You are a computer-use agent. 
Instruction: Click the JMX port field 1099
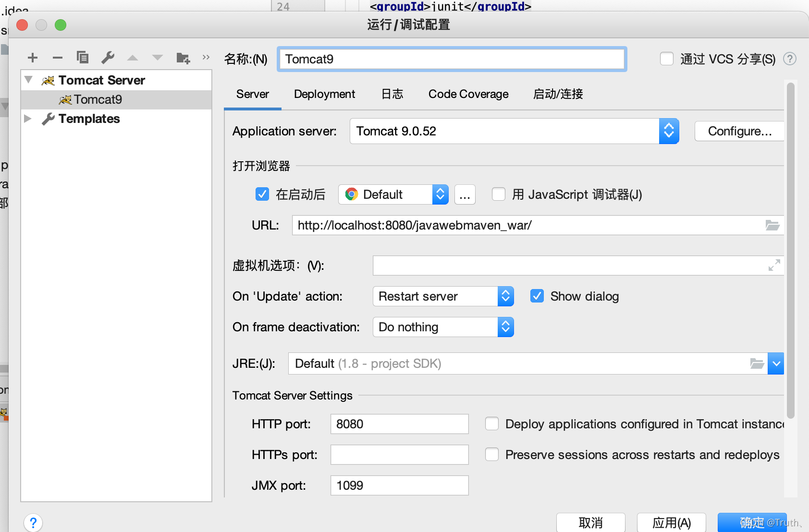click(400, 485)
